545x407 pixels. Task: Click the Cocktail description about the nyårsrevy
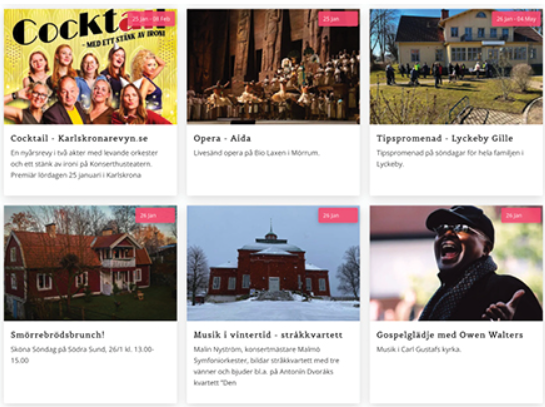pyautogui.click(x=84, y=164)
